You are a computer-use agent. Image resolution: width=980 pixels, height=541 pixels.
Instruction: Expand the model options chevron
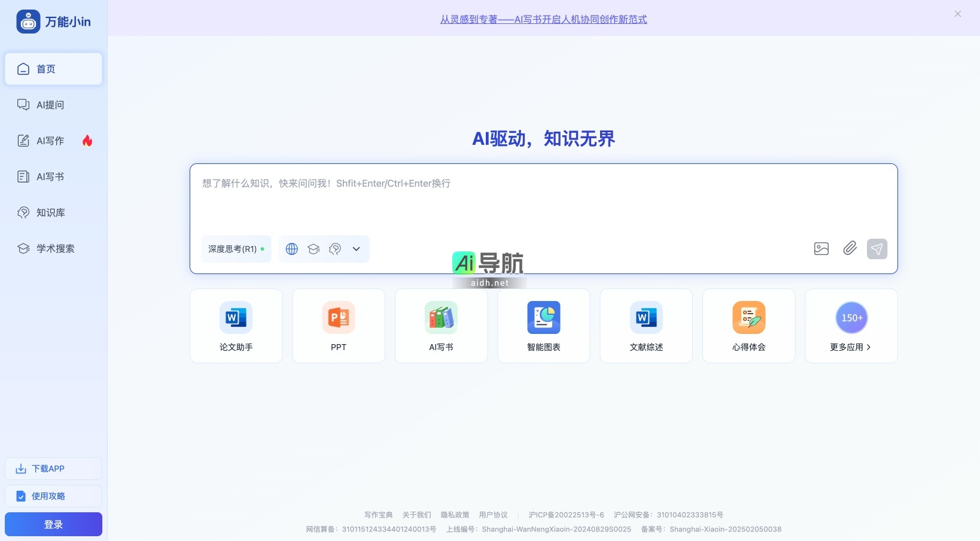[x=356, y=249]
